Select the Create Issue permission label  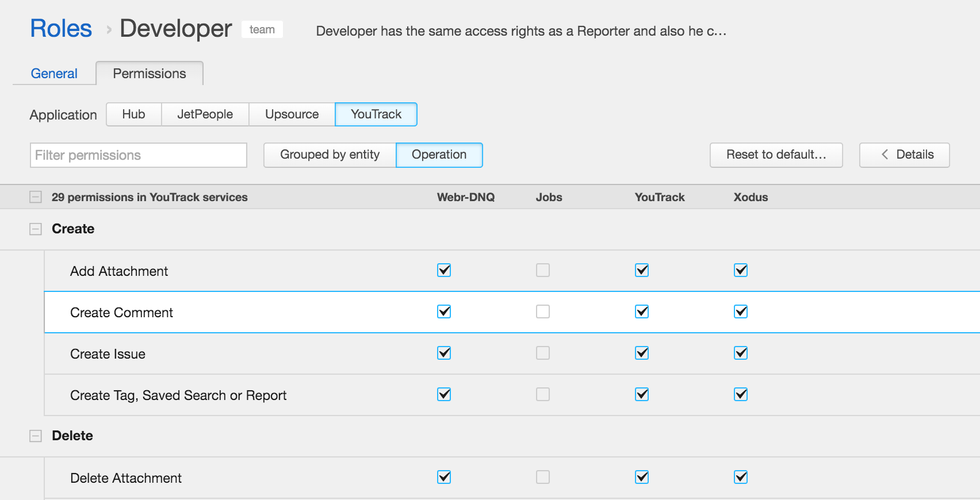point(108,354)
